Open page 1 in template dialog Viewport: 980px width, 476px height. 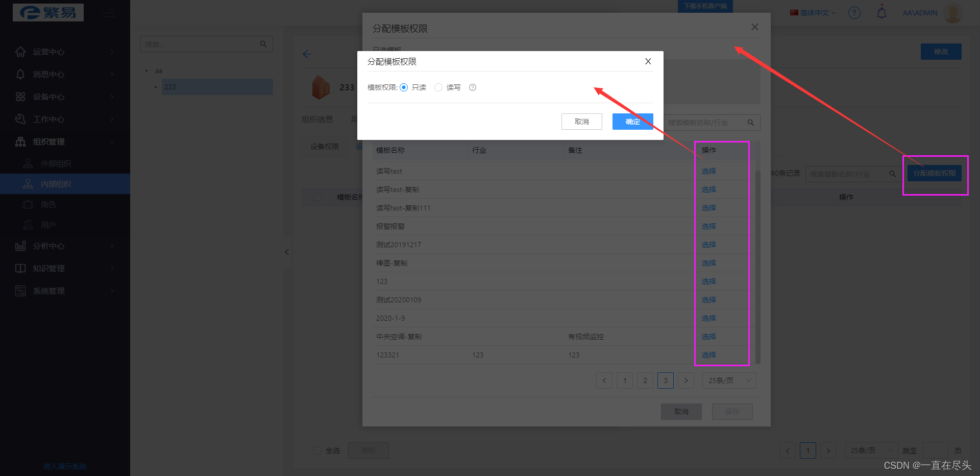point(625,380)
